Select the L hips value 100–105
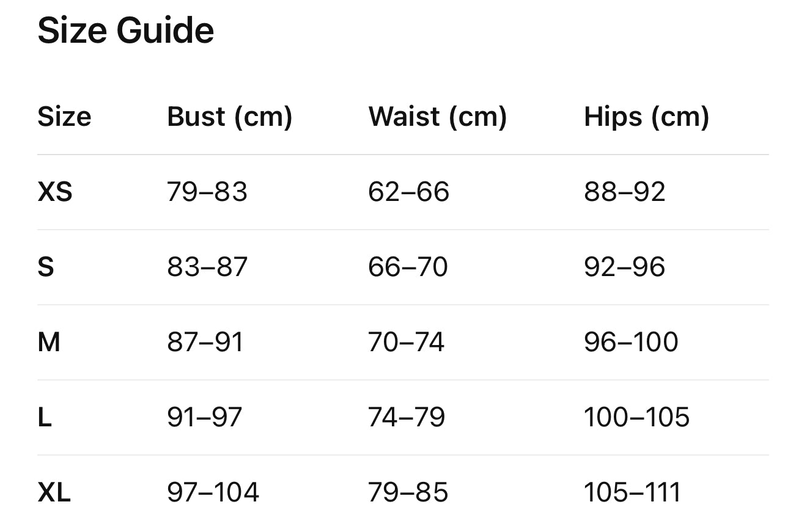 (x=636, y=418)
